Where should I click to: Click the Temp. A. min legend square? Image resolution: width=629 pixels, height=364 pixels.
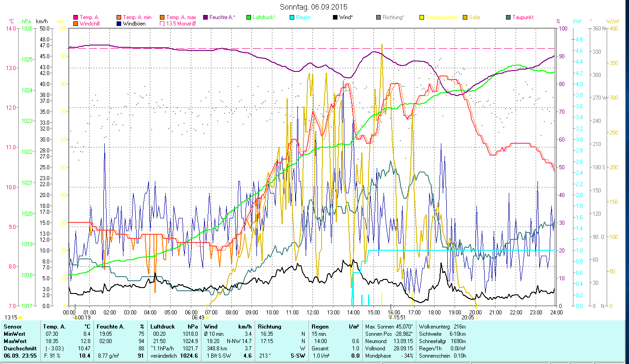pos(119,17)
